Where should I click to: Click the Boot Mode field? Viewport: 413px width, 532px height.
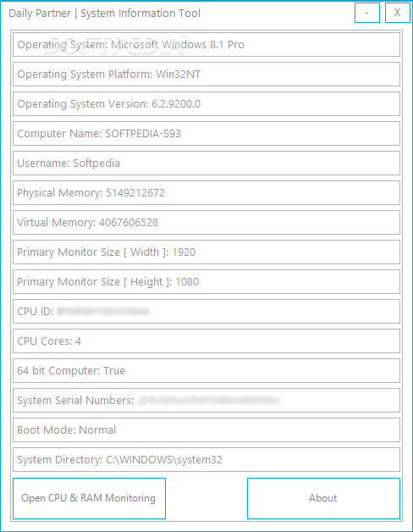[206, 429]
